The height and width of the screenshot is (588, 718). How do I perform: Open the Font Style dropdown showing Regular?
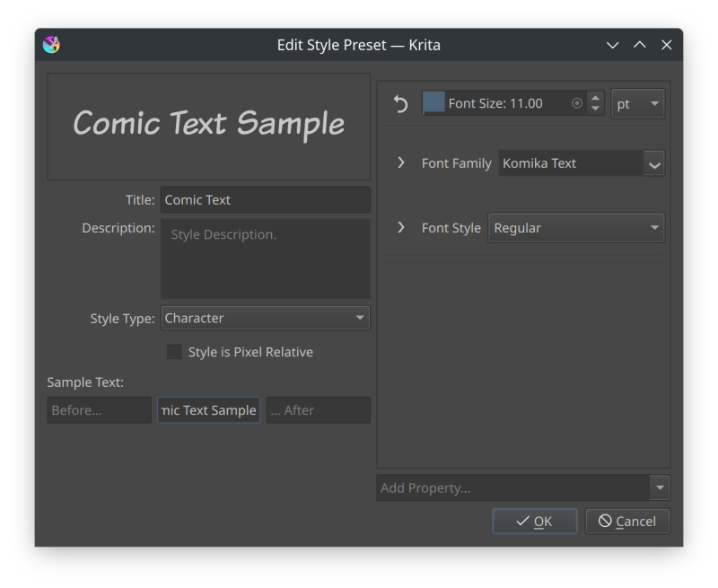[x=575, y=228]
